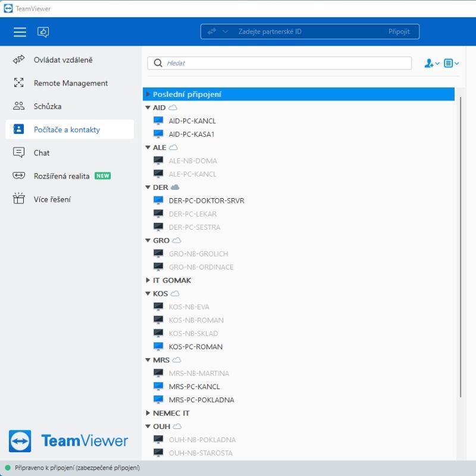Screen dimensions: 476x476
Task: Click the Remote Management expand icon
Action: click(x=19, y=83)
